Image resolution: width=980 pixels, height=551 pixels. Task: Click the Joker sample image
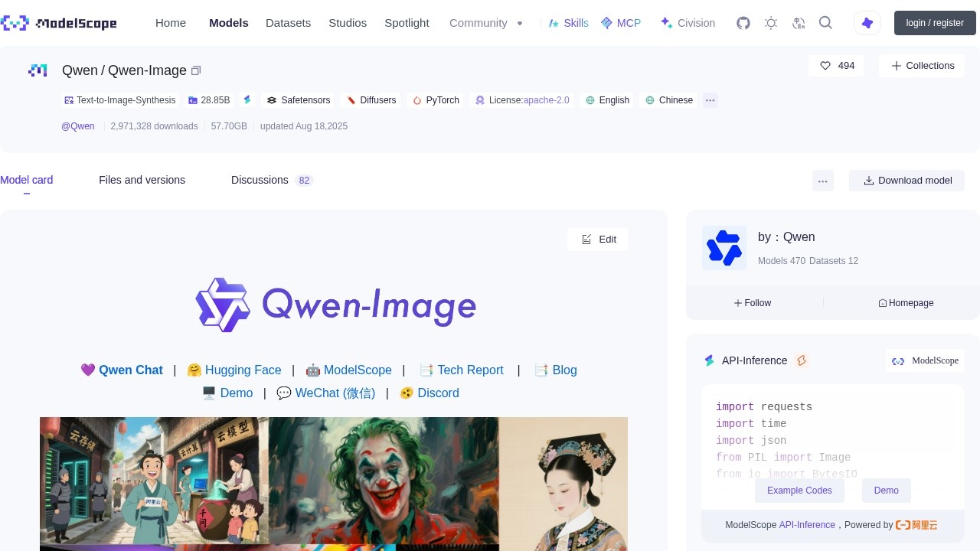point(384,481)
